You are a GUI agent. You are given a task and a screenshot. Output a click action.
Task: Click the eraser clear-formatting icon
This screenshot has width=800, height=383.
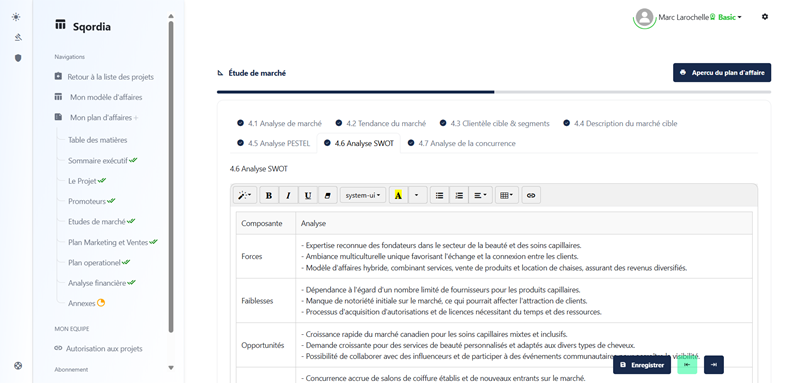coord(327,195)
